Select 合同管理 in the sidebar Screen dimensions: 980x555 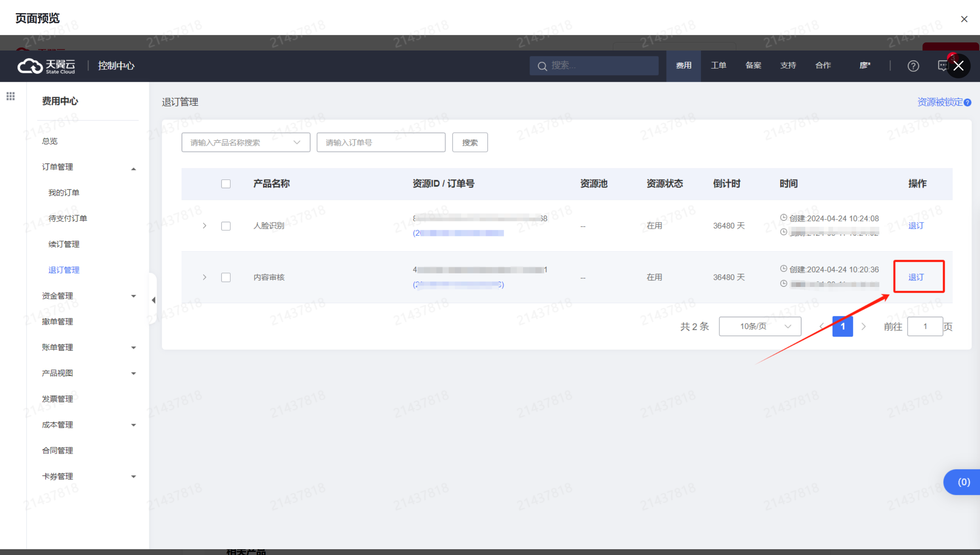pos(57,451)
